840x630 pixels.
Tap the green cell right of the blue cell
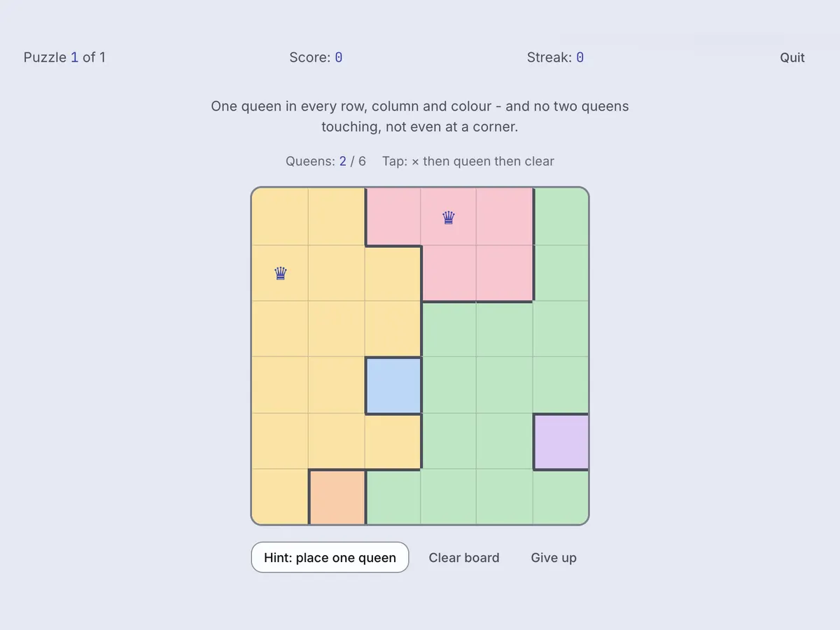coord(449,385)
